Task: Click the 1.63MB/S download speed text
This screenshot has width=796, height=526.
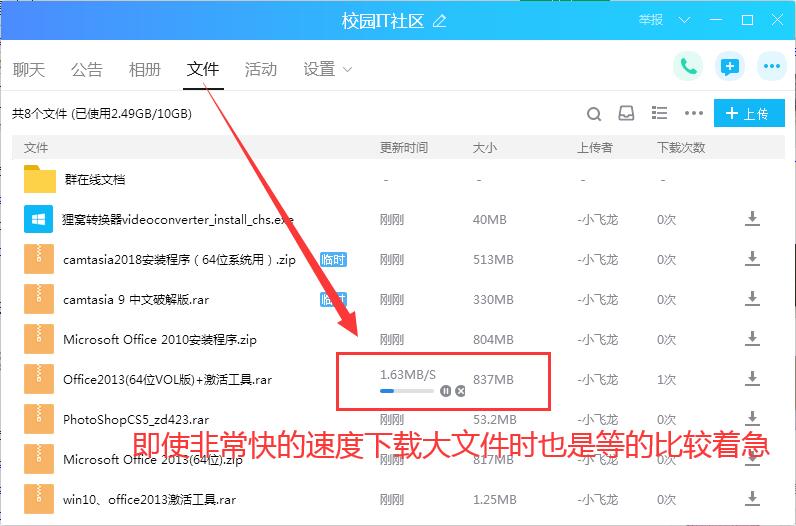Action: 408,375
